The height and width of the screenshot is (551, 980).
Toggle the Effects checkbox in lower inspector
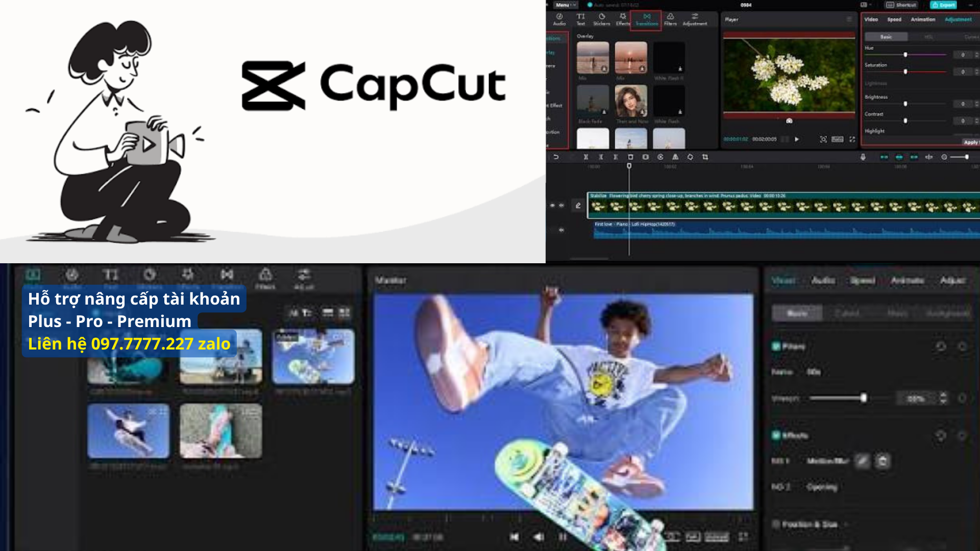(776, 435)
